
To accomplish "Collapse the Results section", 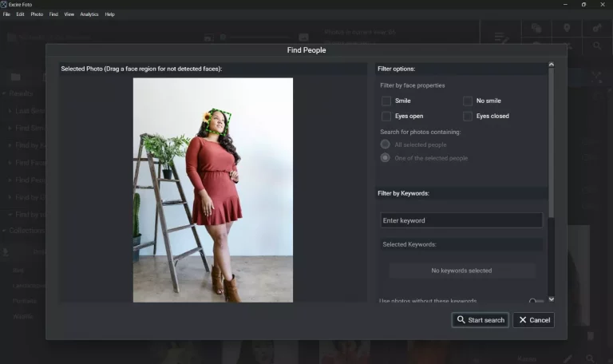I will pyautogui.click(x=4, y=94).
